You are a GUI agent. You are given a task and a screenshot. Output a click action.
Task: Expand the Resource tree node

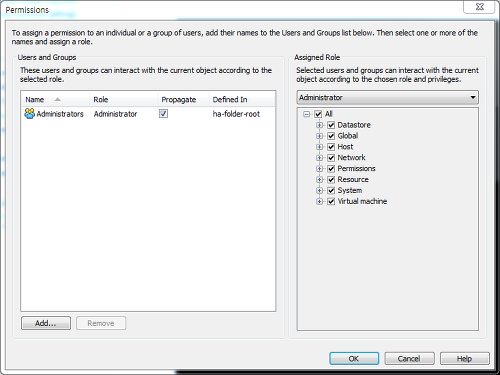(x=320, y=180)
